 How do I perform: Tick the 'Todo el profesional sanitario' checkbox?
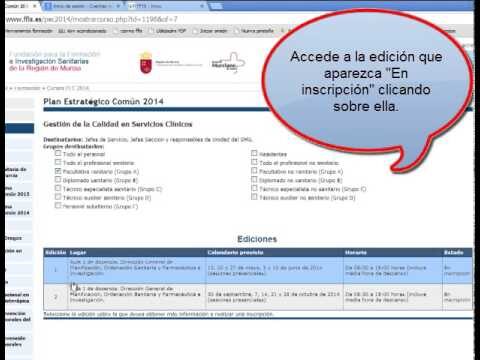point(58,162)
